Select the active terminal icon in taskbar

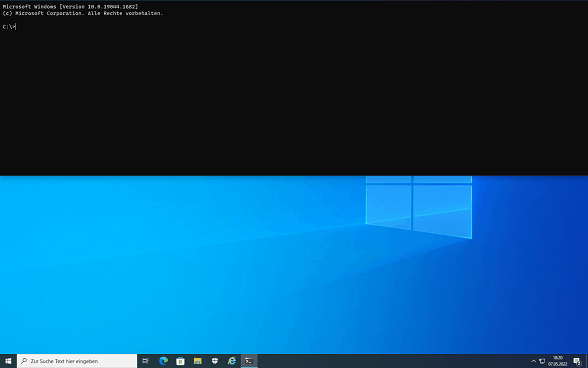(249, 361)
